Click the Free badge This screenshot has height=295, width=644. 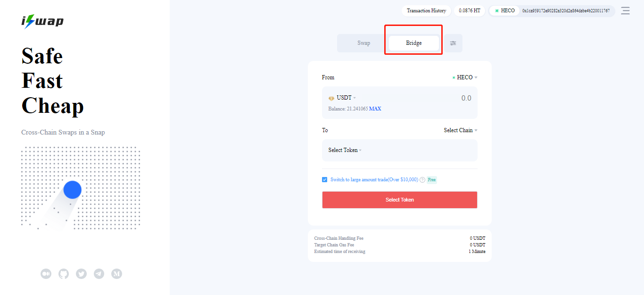click(432, 180)
